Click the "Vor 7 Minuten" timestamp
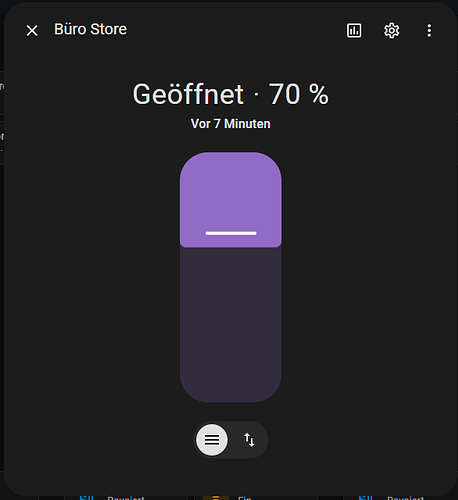The width and height of the screenshot is (458, 500). pyautogui.click(x=231, y=124)
